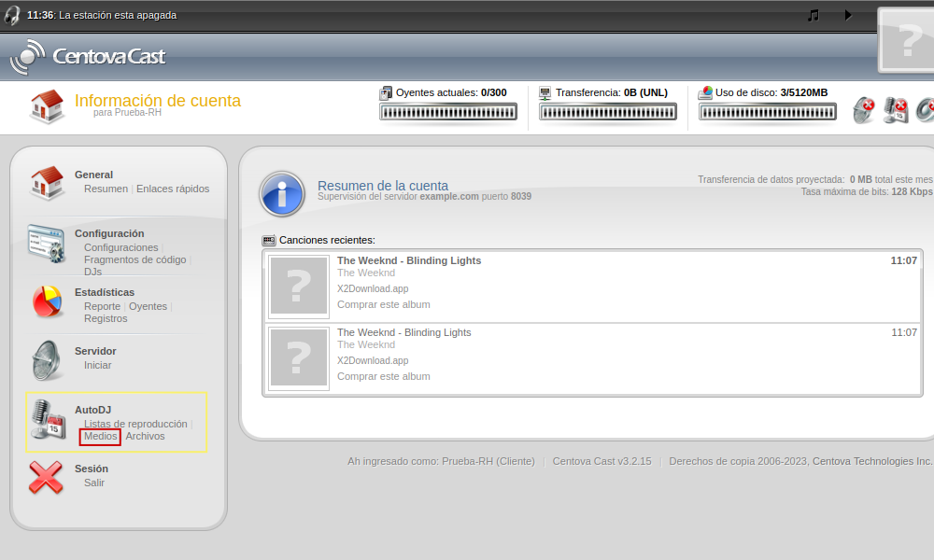Screen dimensions: 934x560
Task: Click Salir to log out
Action: pos(94,483)
